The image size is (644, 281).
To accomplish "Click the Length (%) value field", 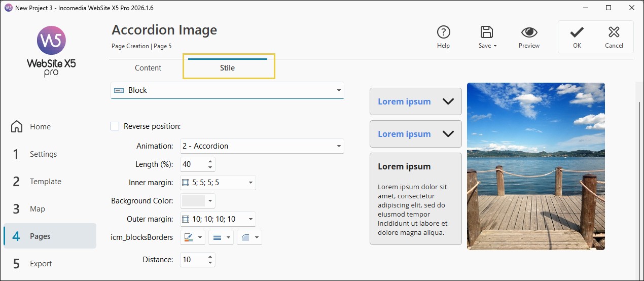I will (x=193, y=164).
